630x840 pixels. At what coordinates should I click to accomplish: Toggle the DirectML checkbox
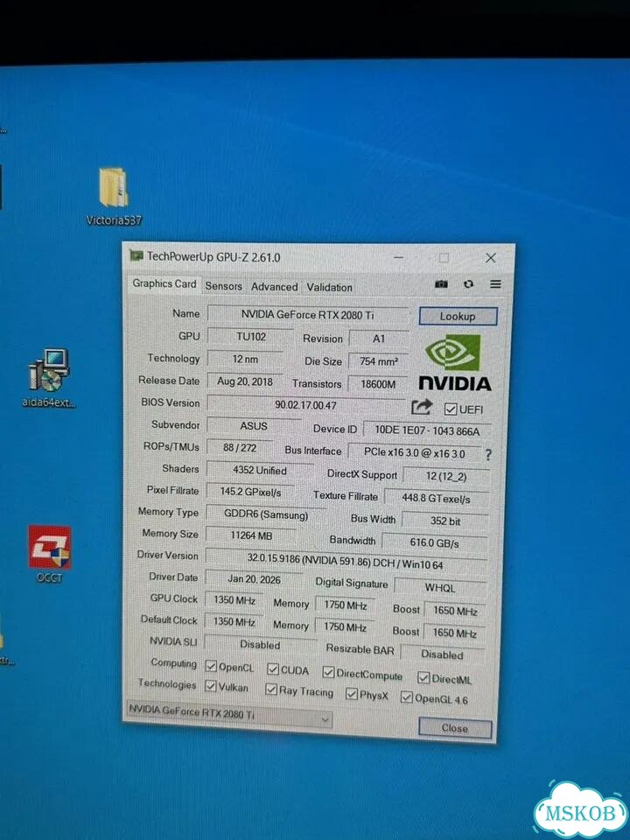423,678
